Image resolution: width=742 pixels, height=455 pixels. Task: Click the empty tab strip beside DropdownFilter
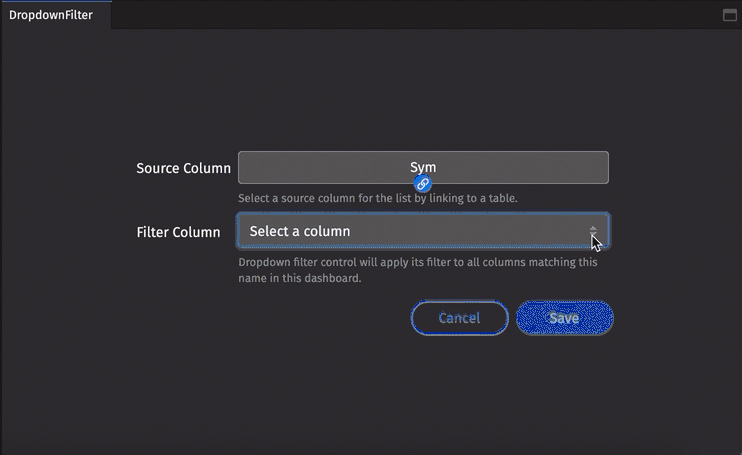pyautogui.click(x=400, y=15)
